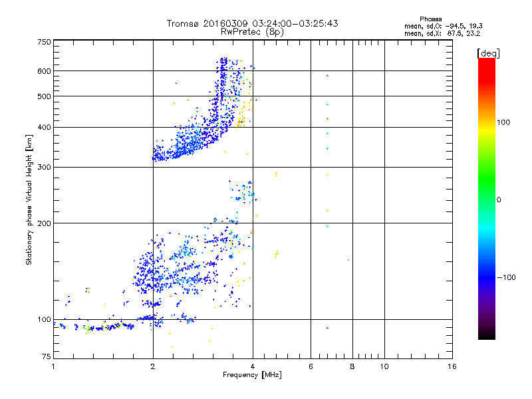Click the y-axis tick label '500'

(x=44, y=96)
